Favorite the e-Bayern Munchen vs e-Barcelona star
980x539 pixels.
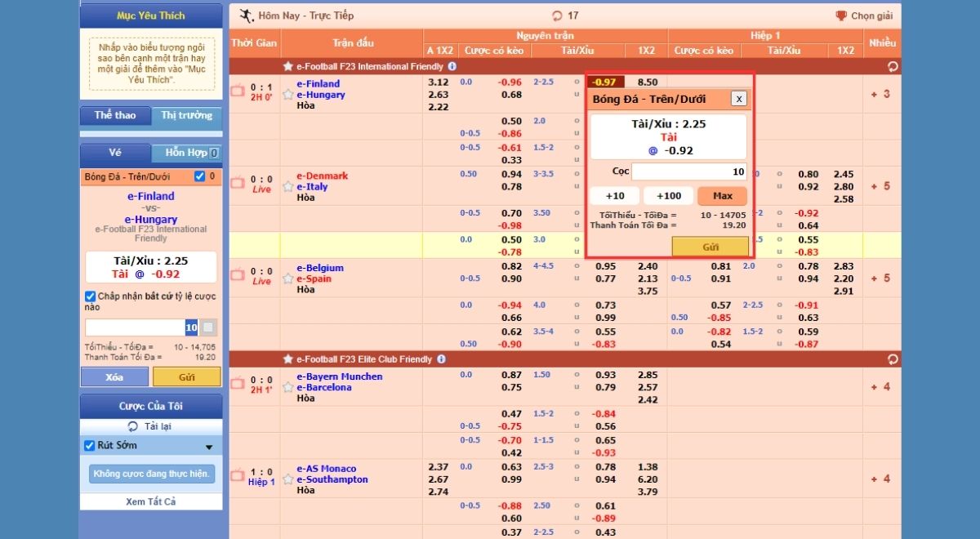[287, 388]
